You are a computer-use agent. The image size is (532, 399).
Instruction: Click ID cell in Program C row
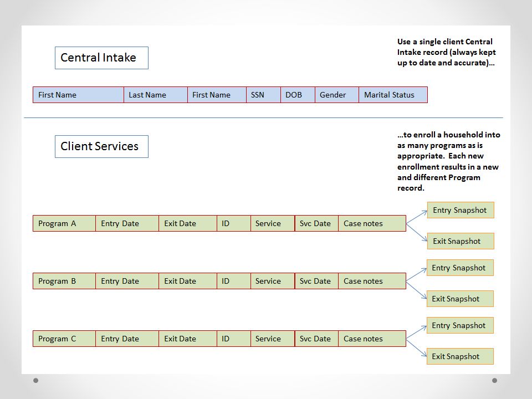coord(234,339)
